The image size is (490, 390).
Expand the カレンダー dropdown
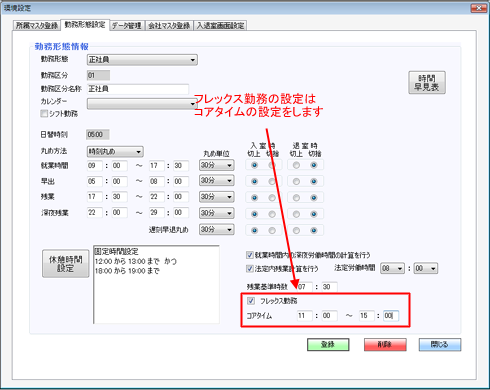142,104
